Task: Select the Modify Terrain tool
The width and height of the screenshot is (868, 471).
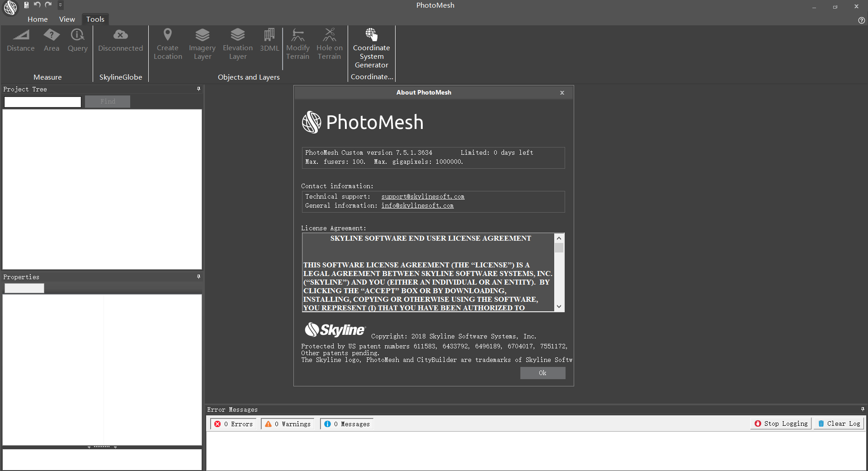Action: click(x=298, y=43)
